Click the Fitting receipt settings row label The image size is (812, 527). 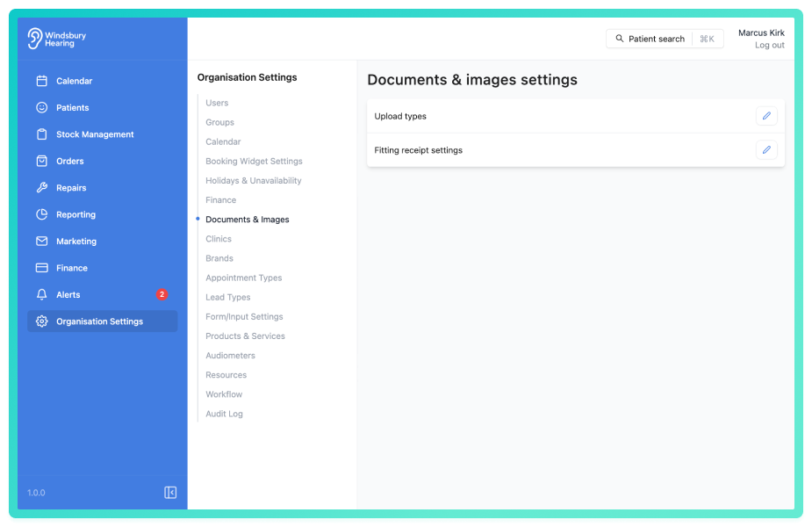[x=419, y=150]
